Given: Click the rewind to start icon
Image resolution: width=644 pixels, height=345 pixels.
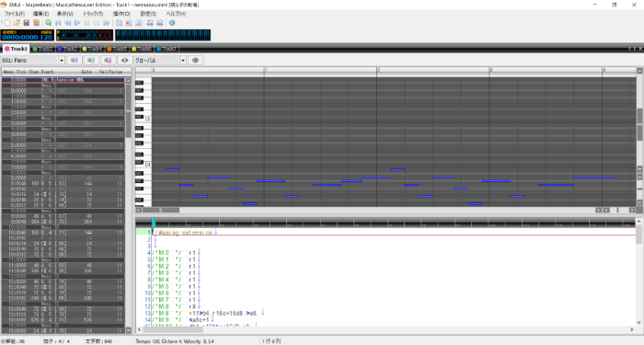Looking at the screenshot, I should 58,23.
